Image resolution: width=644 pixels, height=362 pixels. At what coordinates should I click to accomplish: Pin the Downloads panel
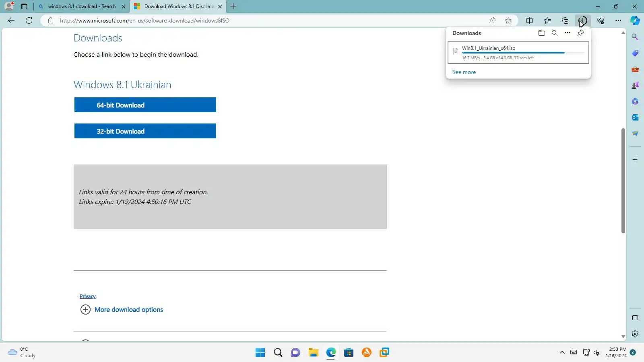tap(580, 33)
